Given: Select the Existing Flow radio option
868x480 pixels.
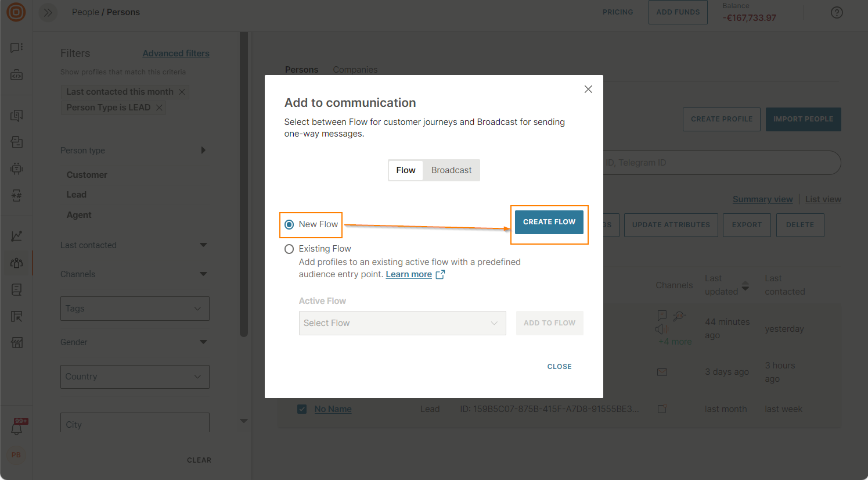Looking at the screenshot, I should pyautogui.click(x=289, y=249).
